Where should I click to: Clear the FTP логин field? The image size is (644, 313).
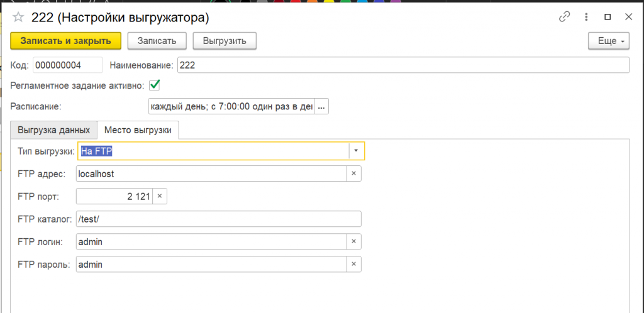coord(353,241)
